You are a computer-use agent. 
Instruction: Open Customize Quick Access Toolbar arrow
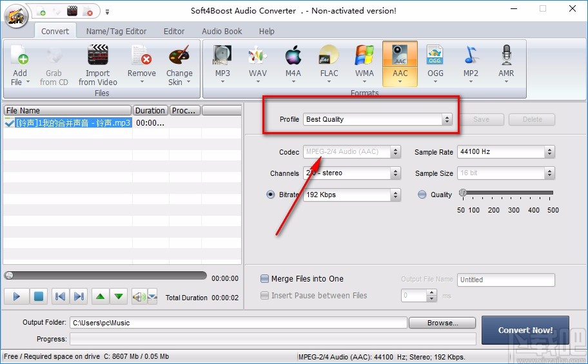pos(107,12)
